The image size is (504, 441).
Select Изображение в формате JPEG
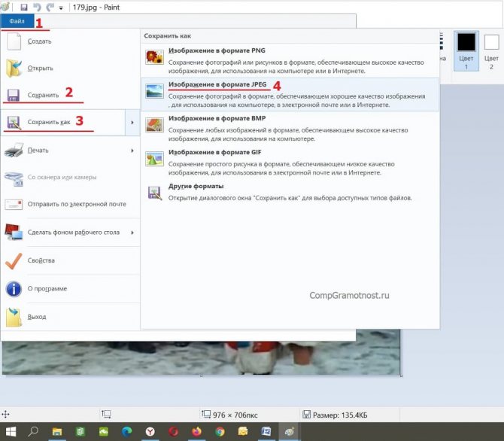click(290, 95)
